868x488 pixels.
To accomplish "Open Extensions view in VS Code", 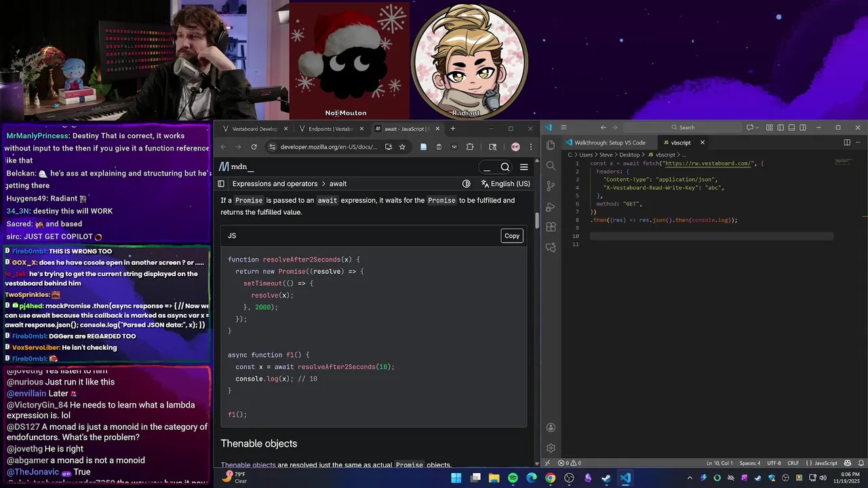I will tap(551, 227).
